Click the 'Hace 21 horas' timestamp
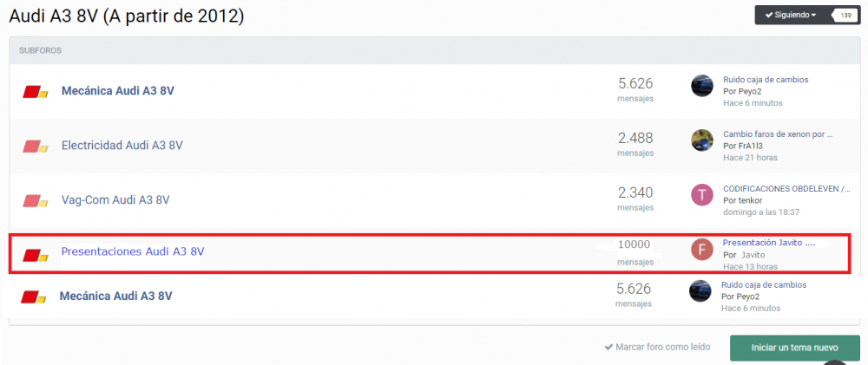 750,158
